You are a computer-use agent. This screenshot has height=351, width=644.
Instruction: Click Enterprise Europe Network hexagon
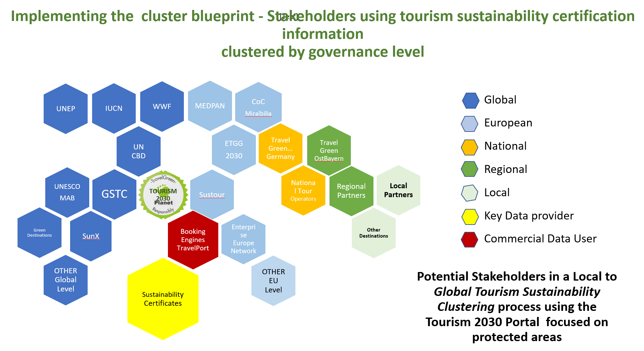243,239
